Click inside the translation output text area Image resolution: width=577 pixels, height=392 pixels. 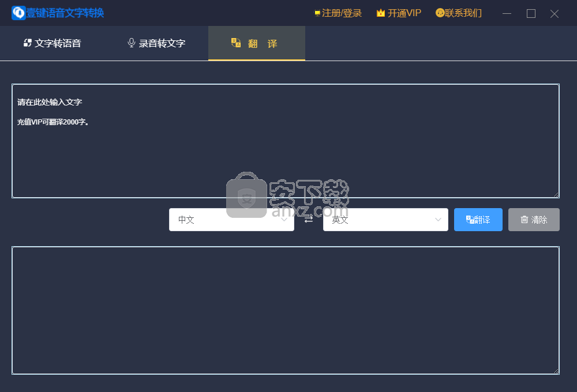(285, 310)
